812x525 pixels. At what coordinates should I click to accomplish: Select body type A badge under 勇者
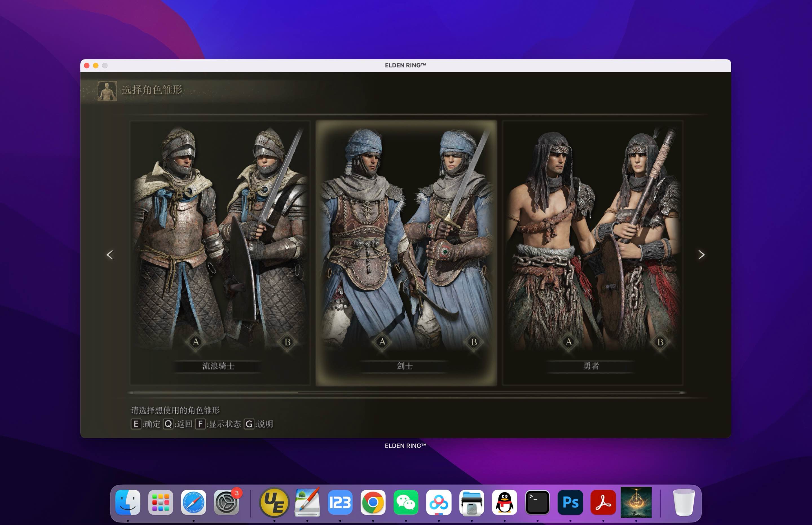569,342
